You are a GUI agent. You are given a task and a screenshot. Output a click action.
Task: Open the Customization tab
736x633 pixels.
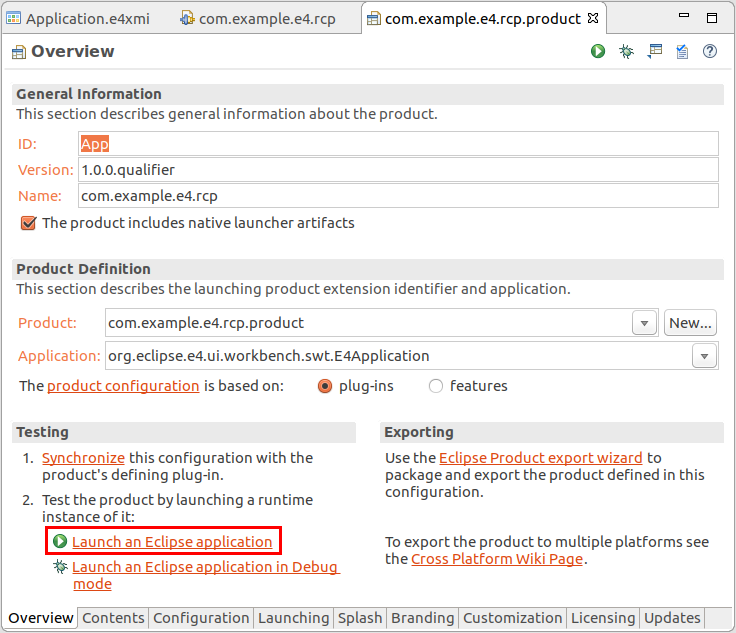tap(513, 618)
